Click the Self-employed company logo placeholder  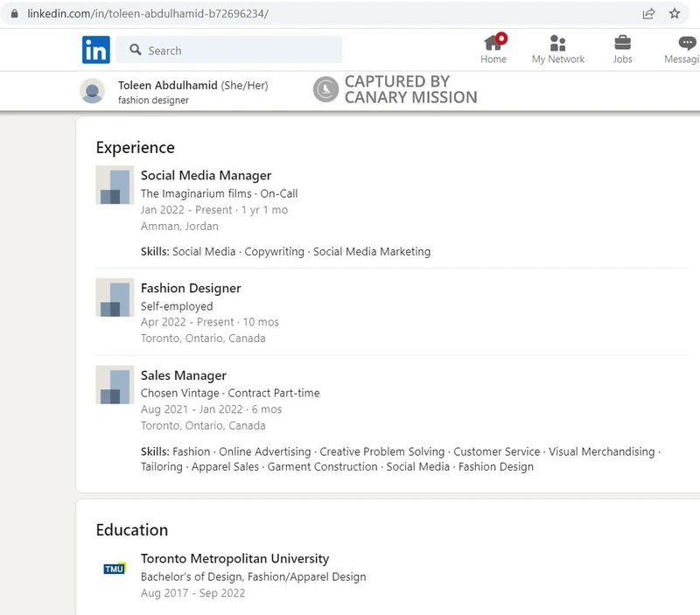click(115, 297)
